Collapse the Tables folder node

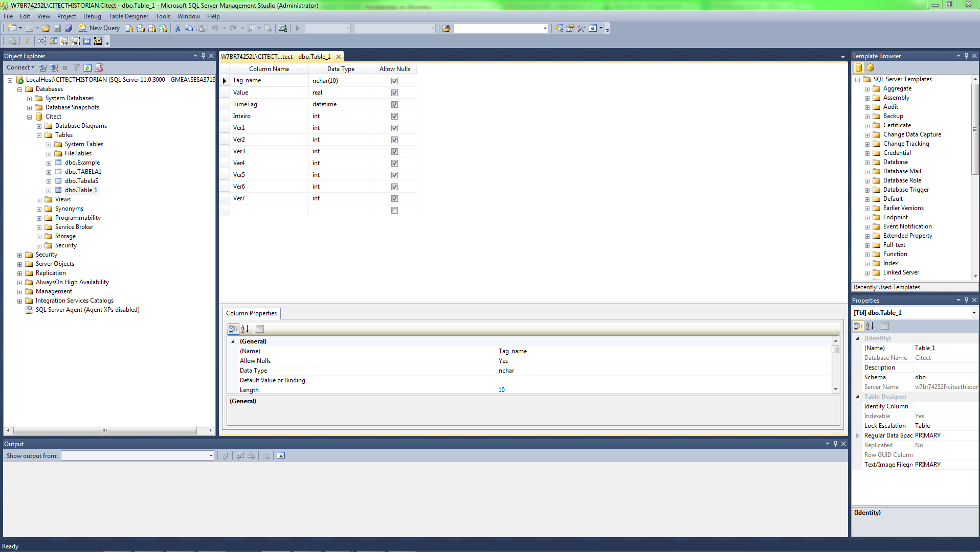pos(39,135)
